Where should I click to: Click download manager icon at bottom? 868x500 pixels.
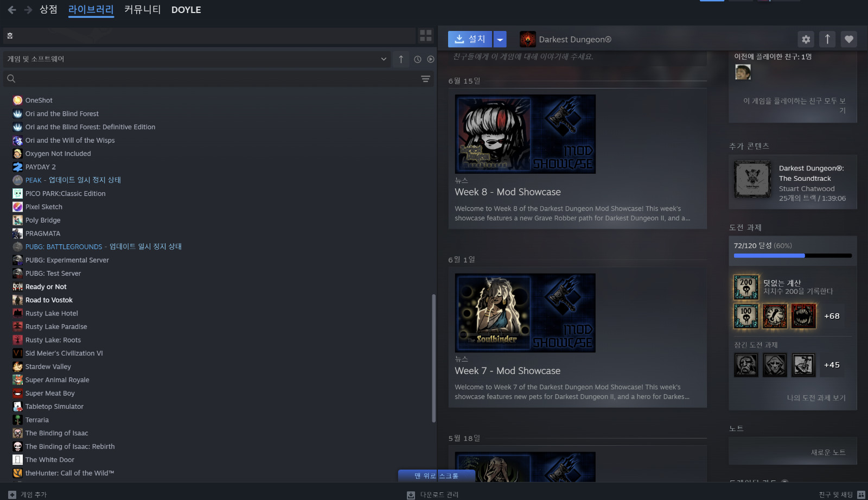pos(411,495)
